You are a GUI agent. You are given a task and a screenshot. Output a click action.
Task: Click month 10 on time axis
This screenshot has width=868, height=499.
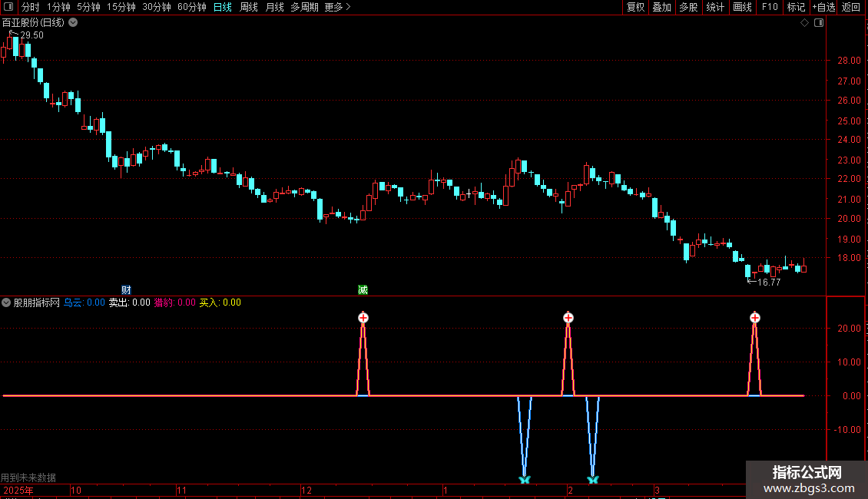pyautogui.click(x=76, y=490)
